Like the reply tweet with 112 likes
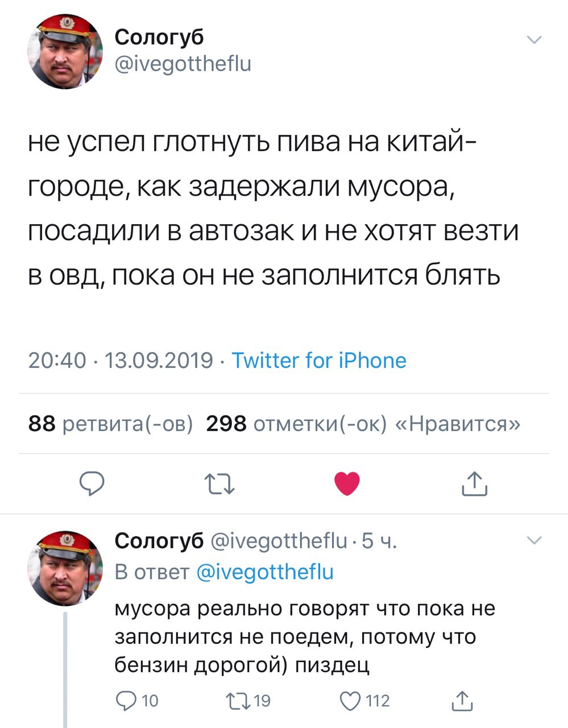Image resolution: width=568 pixels, height=728 pixels. coord(350,701)
